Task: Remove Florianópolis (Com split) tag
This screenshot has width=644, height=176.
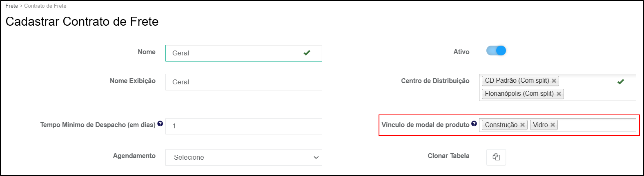Action: [559, 94]
